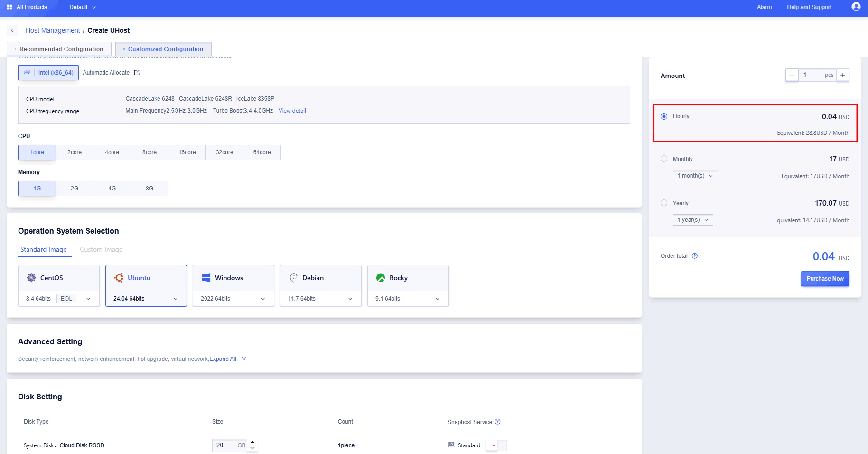The image size is (868, 454).
Task: Click the Rocky logo icon
Action: click(381, 278)
